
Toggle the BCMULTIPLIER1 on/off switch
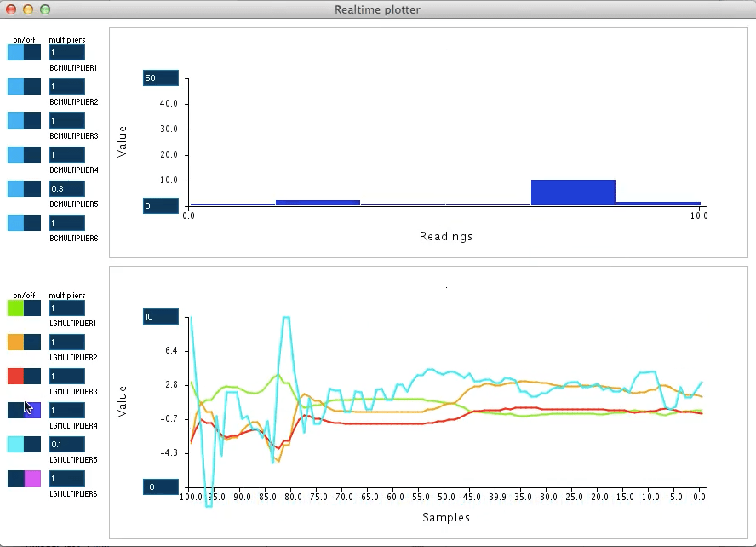point(23,52)
